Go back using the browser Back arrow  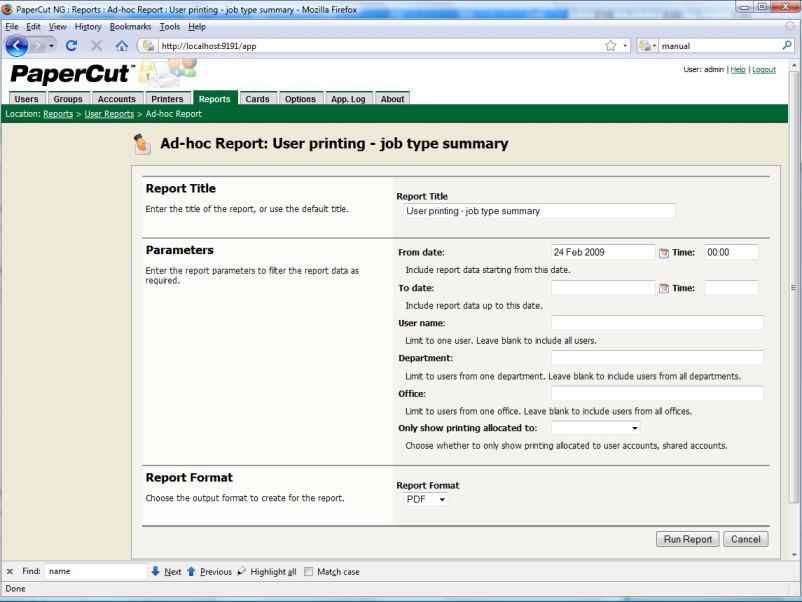click(x=16, y=46)
